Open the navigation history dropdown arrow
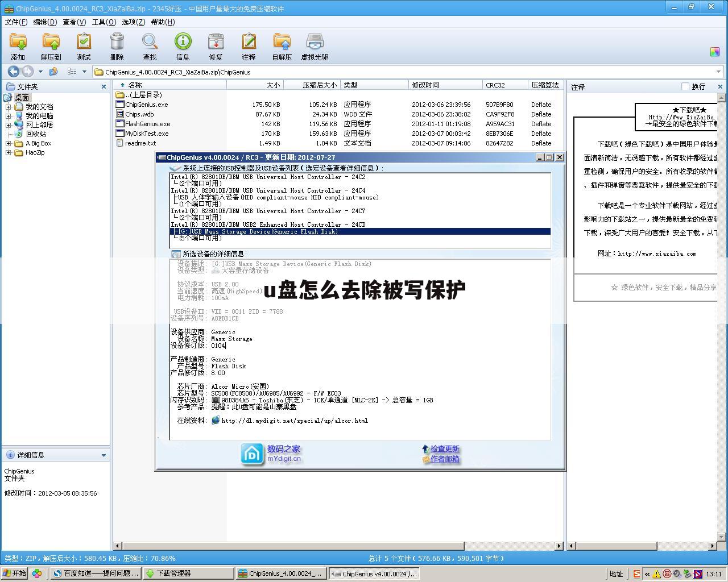This screenshot has width=728, height=582. click(x=40, y=72)
